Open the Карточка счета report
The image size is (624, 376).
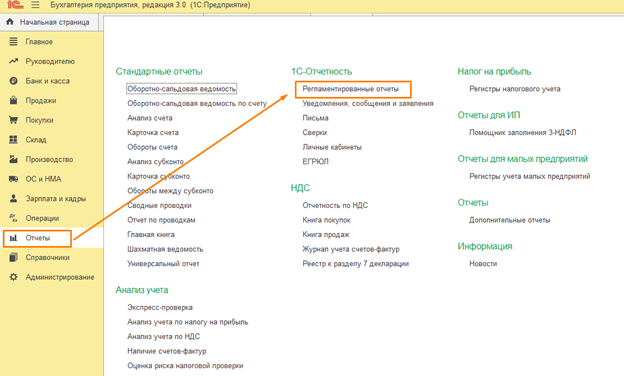[153, 132]
